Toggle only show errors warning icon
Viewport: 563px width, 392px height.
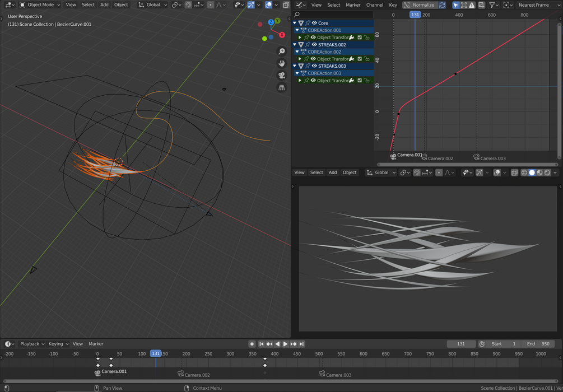pos(472,5)
